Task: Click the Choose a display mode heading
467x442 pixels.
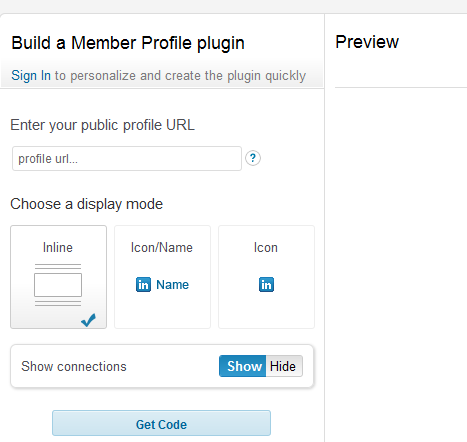Action: point(87,204)
